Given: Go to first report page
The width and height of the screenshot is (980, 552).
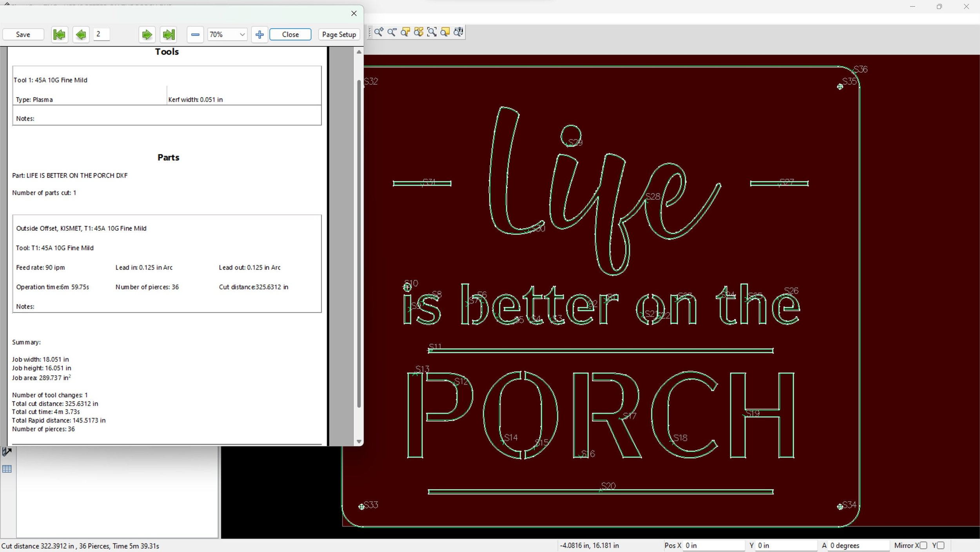Looking at the screenshot, I should (x=60, y=35).
